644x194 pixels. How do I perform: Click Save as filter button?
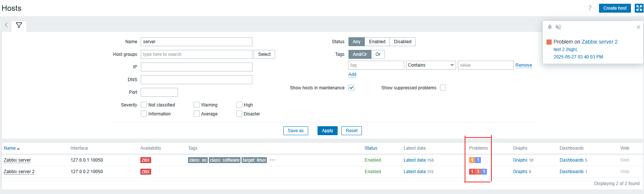coord(296,131)
